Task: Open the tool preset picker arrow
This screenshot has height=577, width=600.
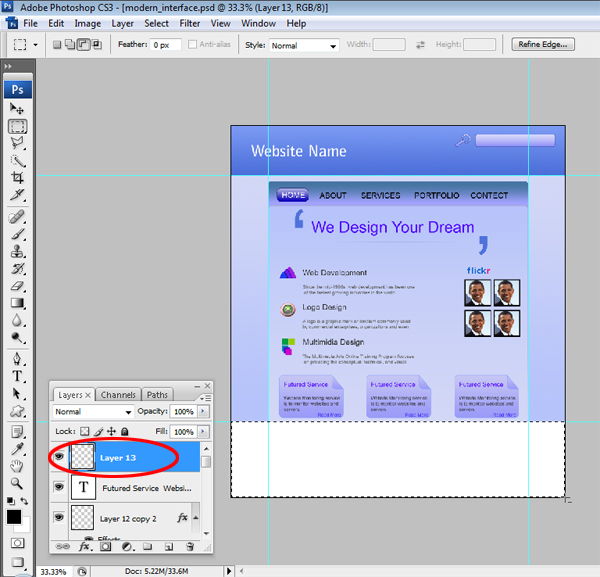Action: pos(35,45)
